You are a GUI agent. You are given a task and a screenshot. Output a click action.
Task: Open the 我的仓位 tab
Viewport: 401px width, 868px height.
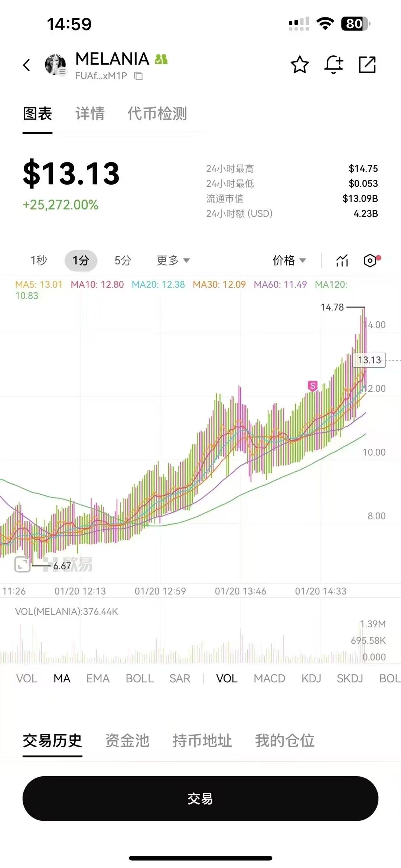[285, 741]
